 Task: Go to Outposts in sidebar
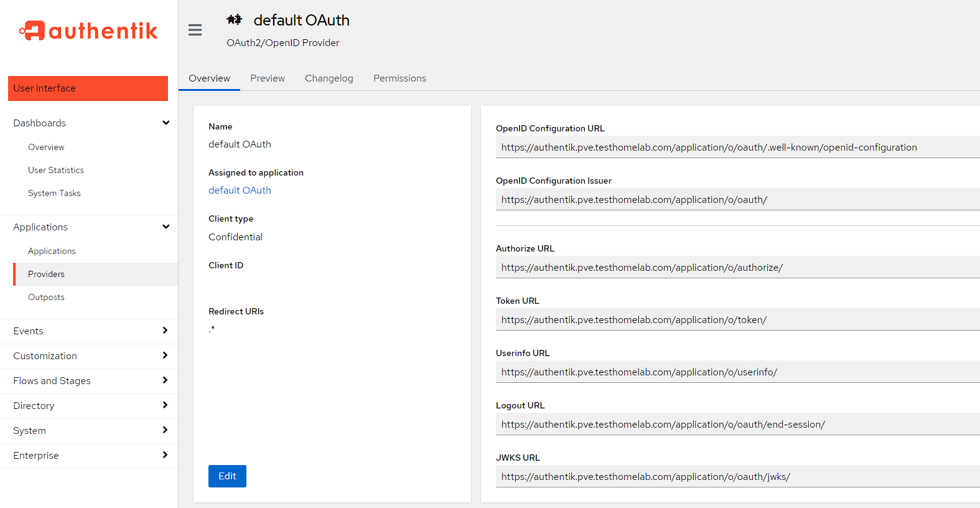tap(46, 298)
